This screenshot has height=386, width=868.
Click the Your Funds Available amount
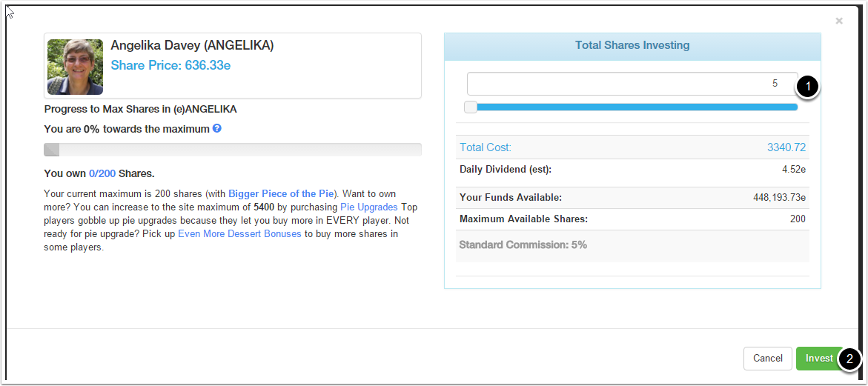point(779,198)
